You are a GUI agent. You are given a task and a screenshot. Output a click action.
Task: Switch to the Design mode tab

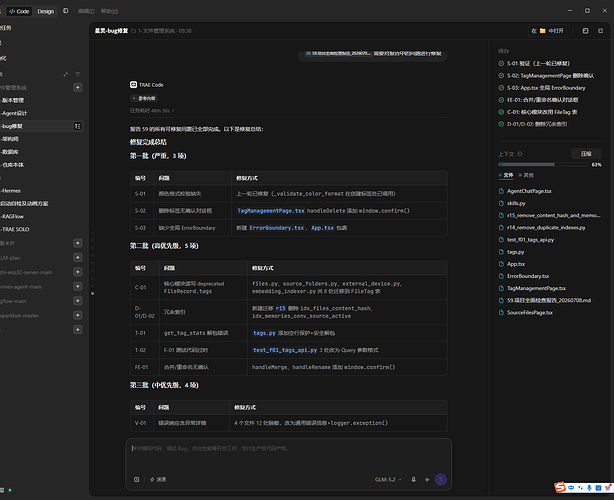pos(46,11)
